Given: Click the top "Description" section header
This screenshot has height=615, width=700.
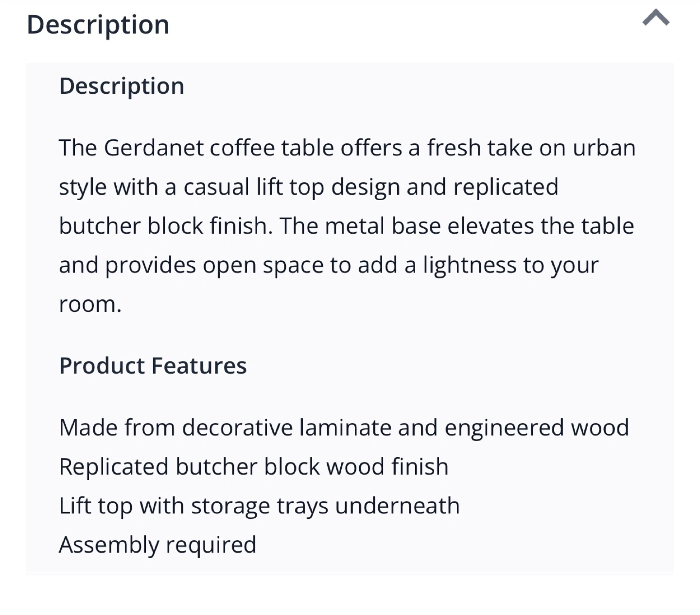Looking at the screenshot, I should tap(98, 25).
